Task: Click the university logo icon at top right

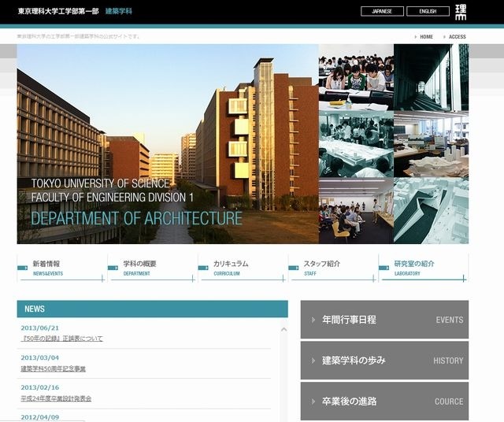Action: [x=460, y=12]
